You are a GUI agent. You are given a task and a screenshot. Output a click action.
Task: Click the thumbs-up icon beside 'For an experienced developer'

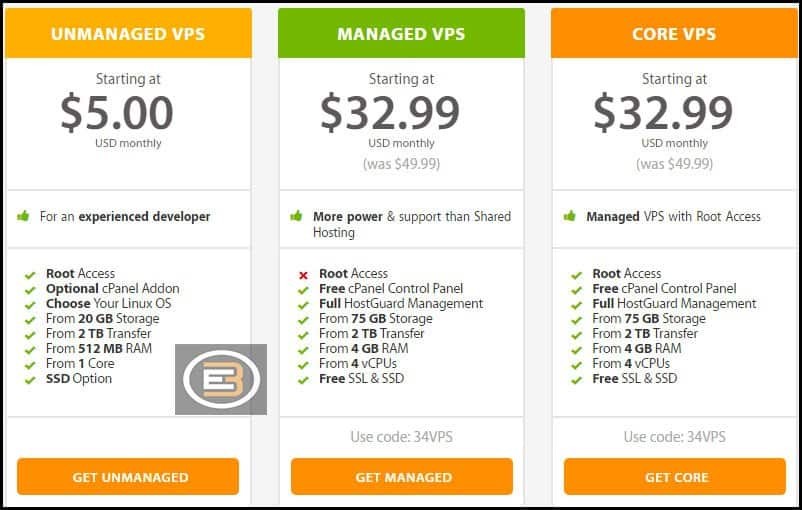click(23, 216)
